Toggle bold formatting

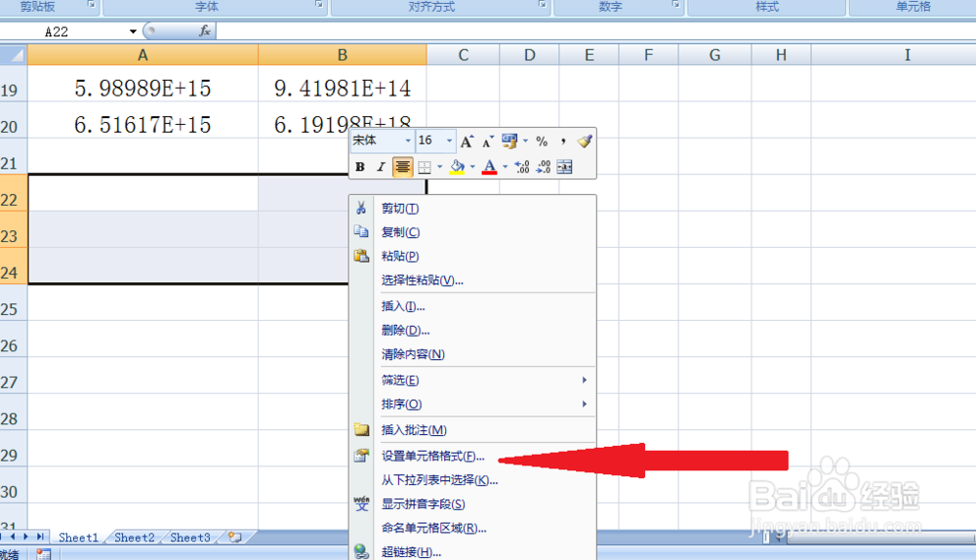tap(360, 167)
